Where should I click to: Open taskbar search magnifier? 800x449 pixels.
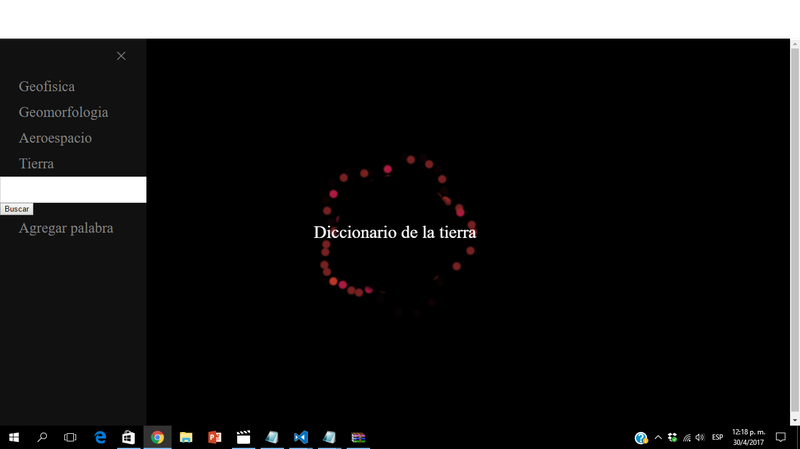[x=42, y=437]
